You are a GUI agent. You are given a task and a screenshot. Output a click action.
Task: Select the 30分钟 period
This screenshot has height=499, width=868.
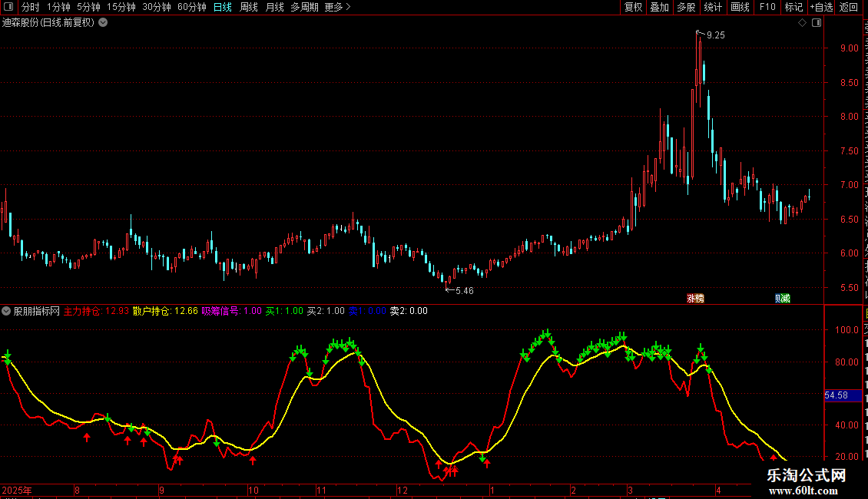(156, 7)
